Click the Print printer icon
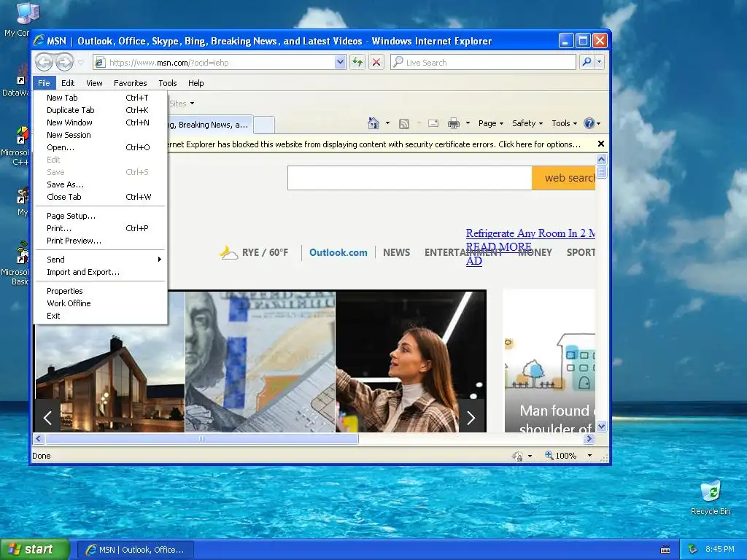Viewport: 747px width, 560px height. (x=454, y=123)
